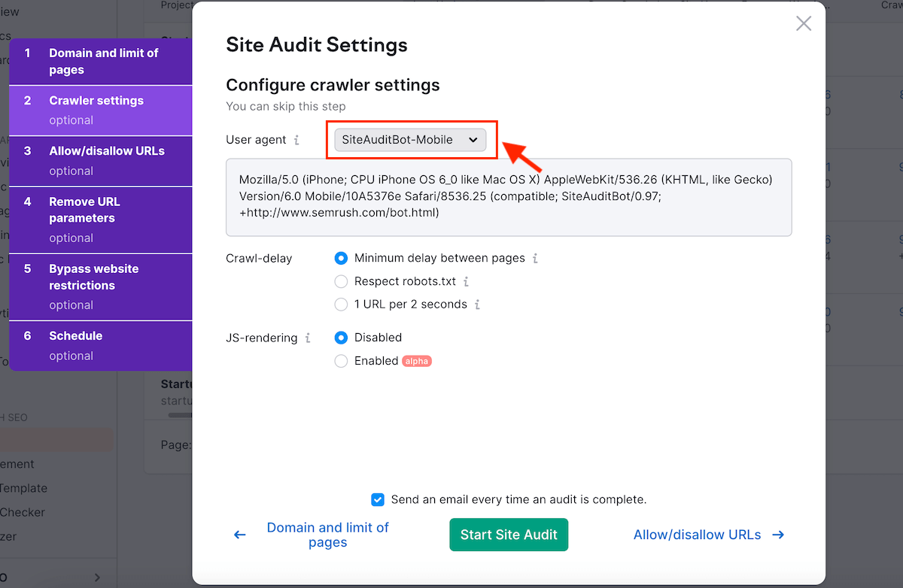
Task: Open step 6 Schedule
Action: [101, 345]
